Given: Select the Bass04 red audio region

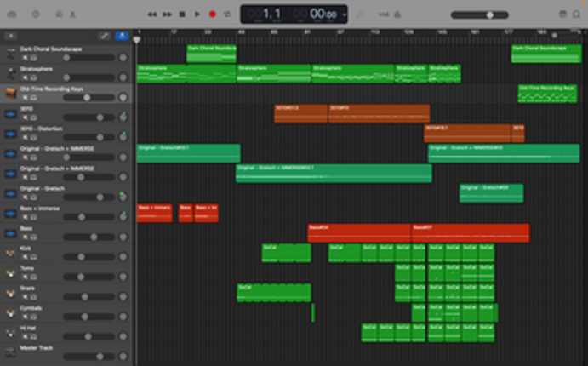Looking at the screenshot, I should coord(359,232).
